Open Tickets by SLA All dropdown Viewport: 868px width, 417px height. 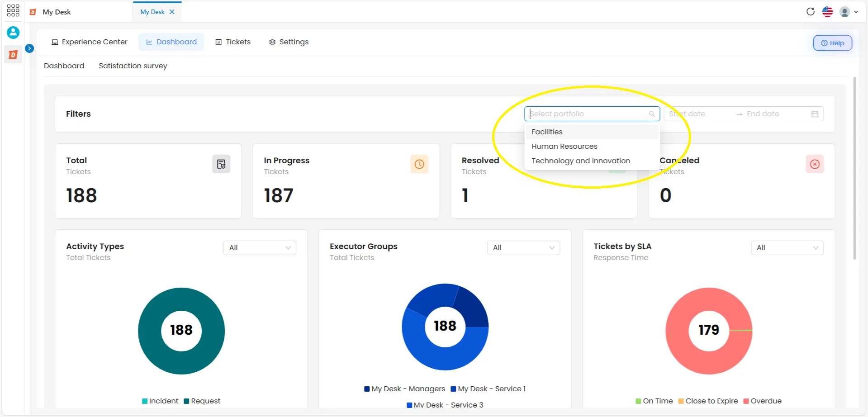[787, 247]
